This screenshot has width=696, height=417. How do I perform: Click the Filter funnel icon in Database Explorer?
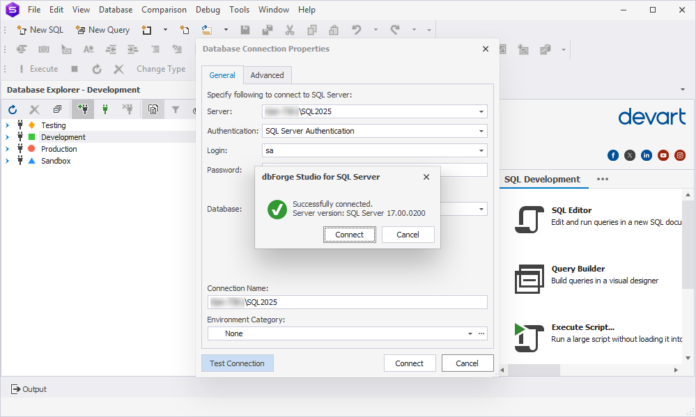[x=175, y=109]
